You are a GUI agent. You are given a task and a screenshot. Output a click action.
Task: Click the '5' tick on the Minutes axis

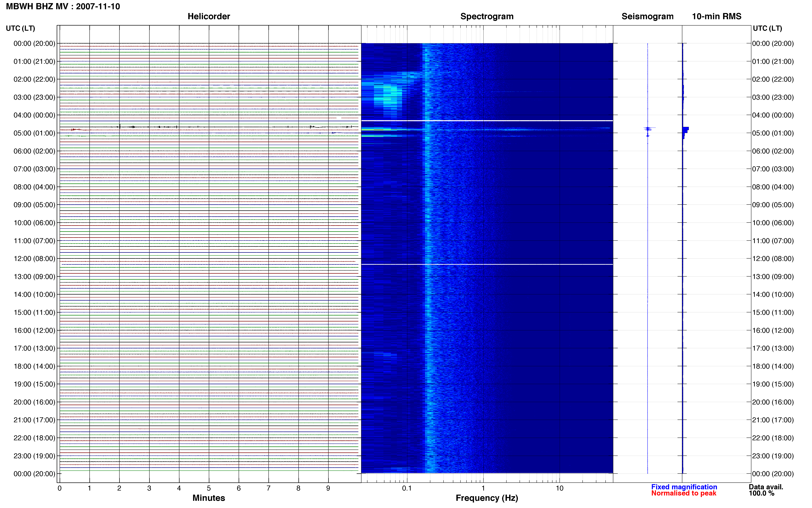point(209,488)
